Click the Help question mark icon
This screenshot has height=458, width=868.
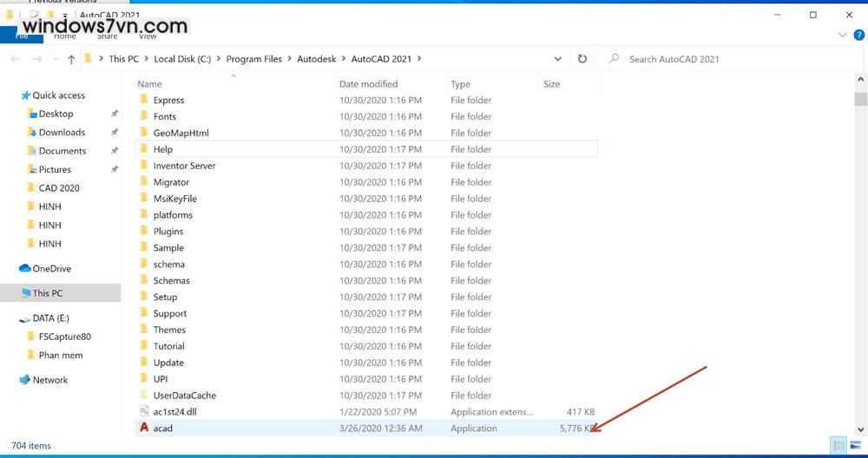point(858,35)
